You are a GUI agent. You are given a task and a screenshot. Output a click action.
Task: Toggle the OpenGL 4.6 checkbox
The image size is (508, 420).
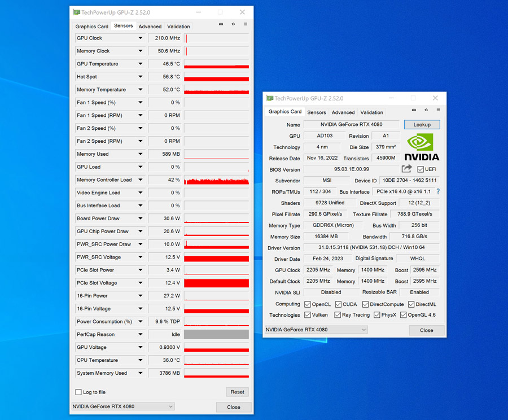click(x=404, y=315)
